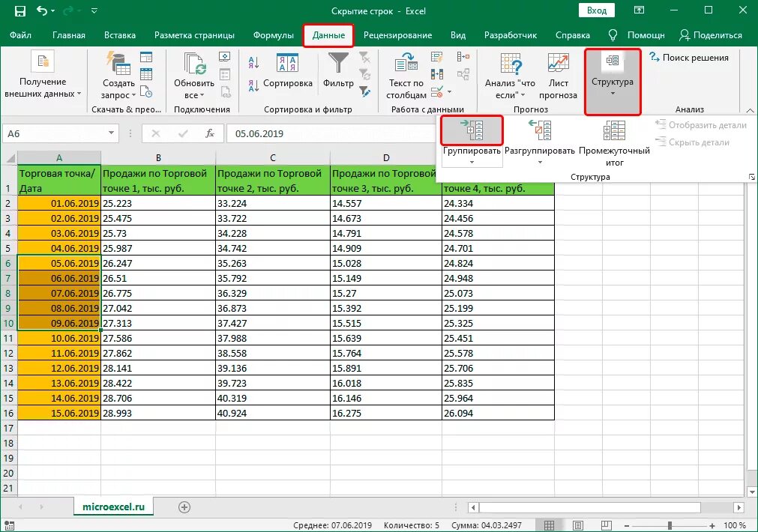758x532 pixels.
Task: Open the Get External Data icon
Action: point(43,62)
